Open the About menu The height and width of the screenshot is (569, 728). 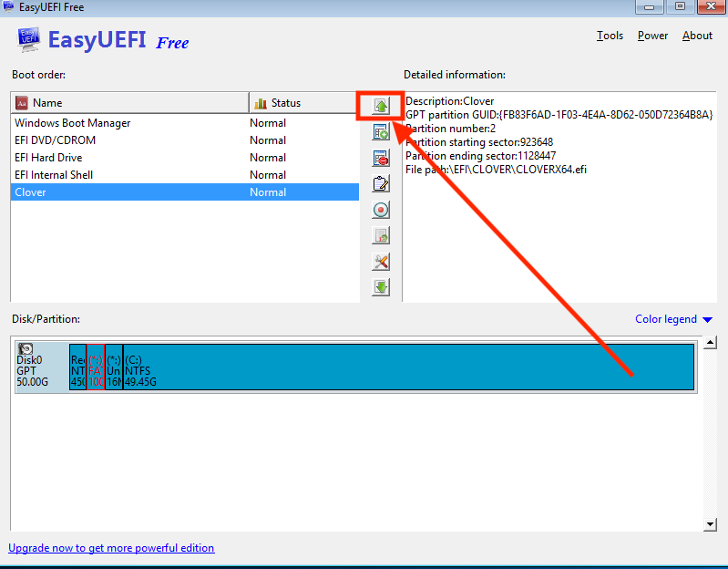coord(697,36)
